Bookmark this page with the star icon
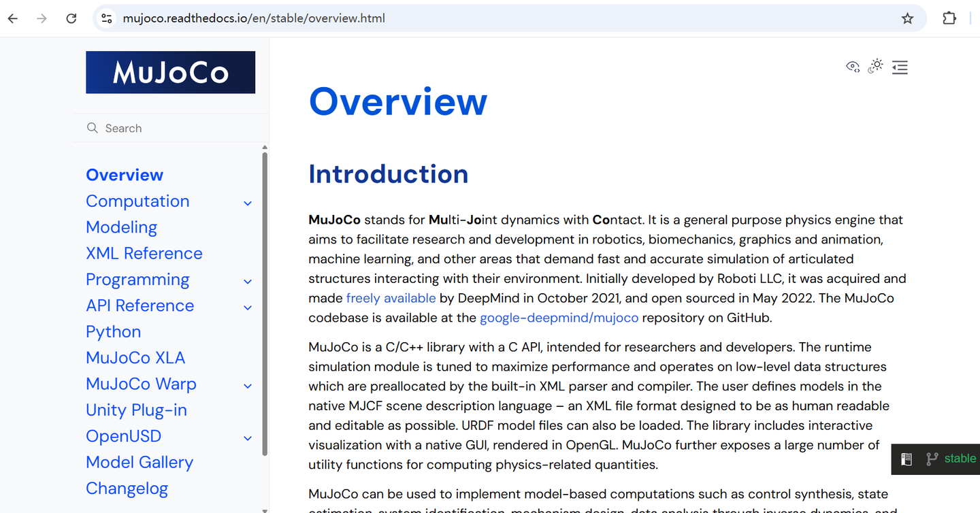980x513 pixels. pyautogui.click(x=907, y=18)
